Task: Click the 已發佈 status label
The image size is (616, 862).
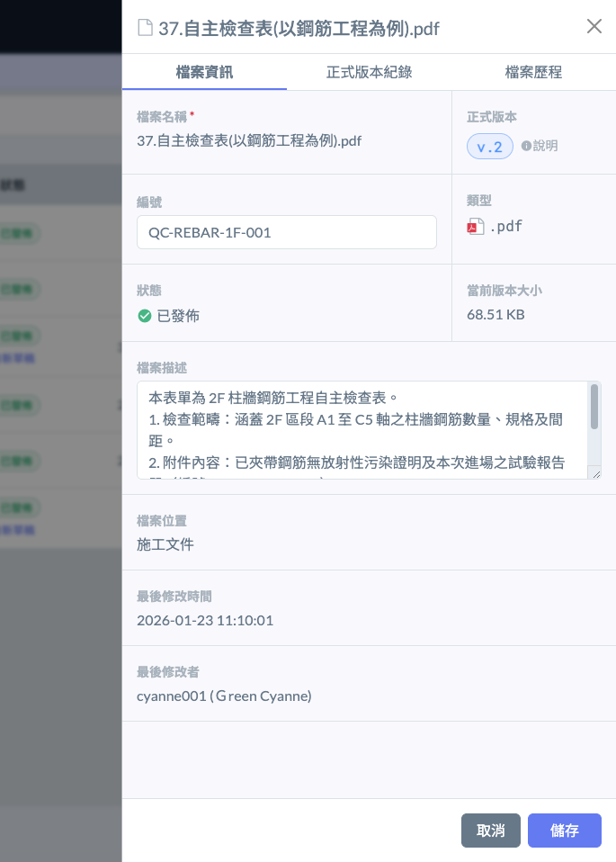Action: tap(178, 316)
